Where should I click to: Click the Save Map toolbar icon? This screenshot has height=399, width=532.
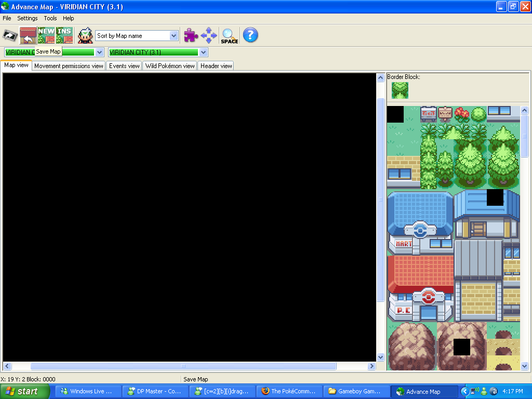click(28, 35)
